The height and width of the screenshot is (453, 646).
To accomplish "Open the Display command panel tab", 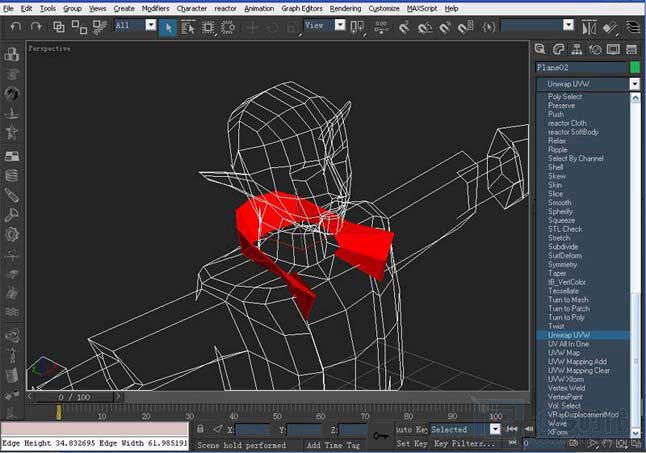I will coord(613,49).
